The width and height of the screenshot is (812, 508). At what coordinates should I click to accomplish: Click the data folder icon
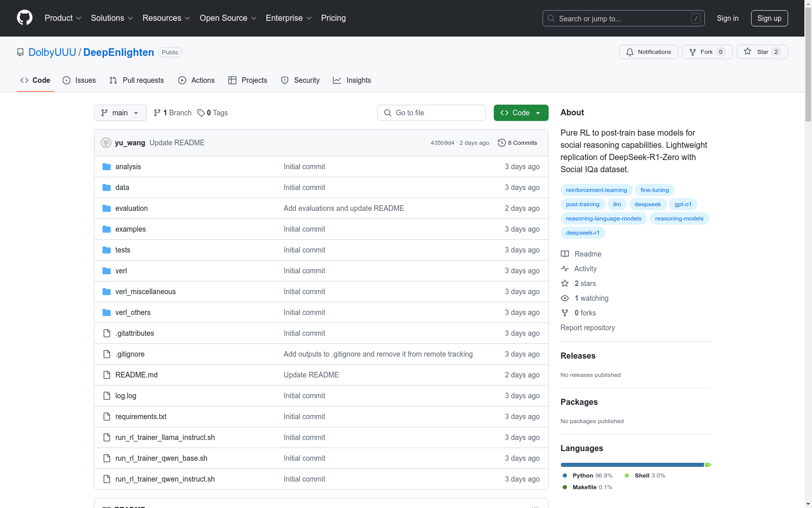tap(107, 187)
